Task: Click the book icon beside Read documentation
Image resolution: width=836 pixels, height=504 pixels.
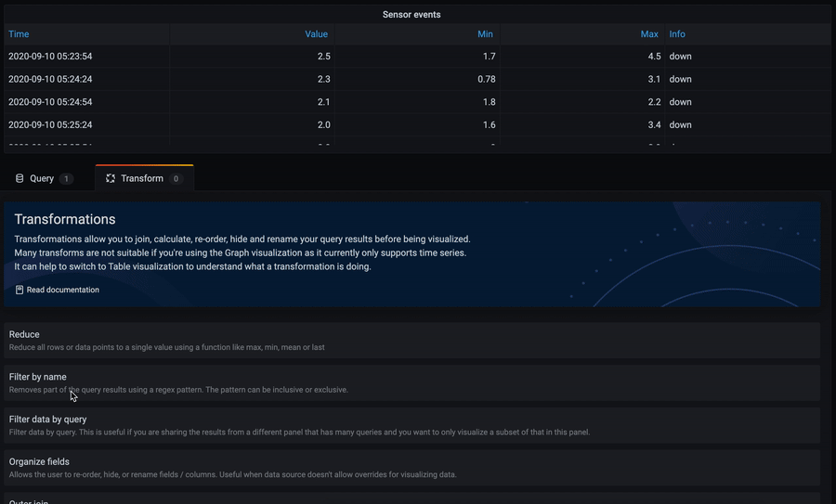Action: tap(20, 290)
